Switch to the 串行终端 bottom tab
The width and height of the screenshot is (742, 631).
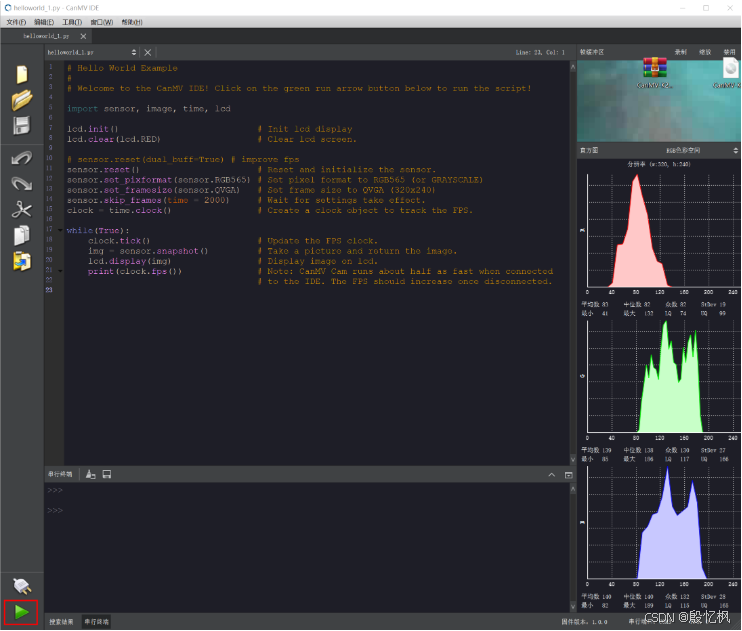coord(97,622)
